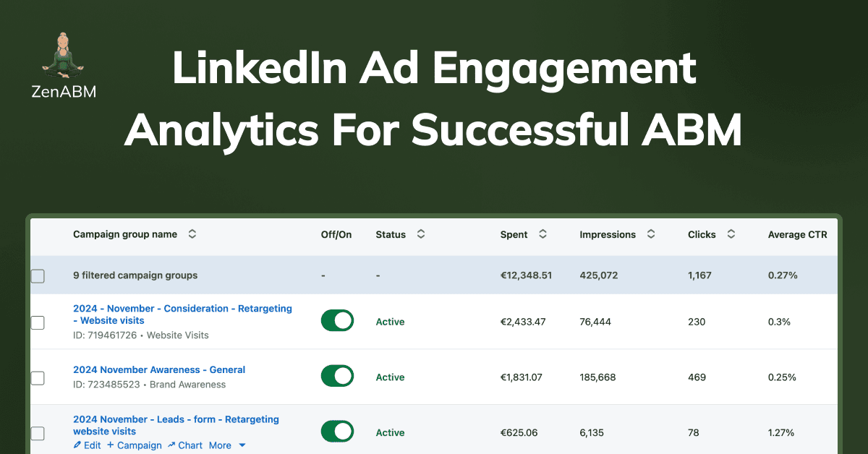The width and height of the screenshot is (868, 454).
Task: Check the Consideration - Retargeting row checkbox
Action: pos(38,323)
